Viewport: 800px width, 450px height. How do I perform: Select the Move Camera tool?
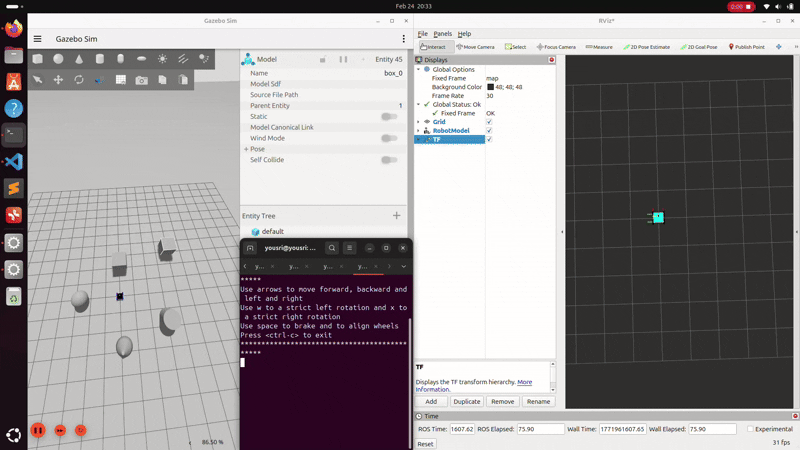coord(476,47)
